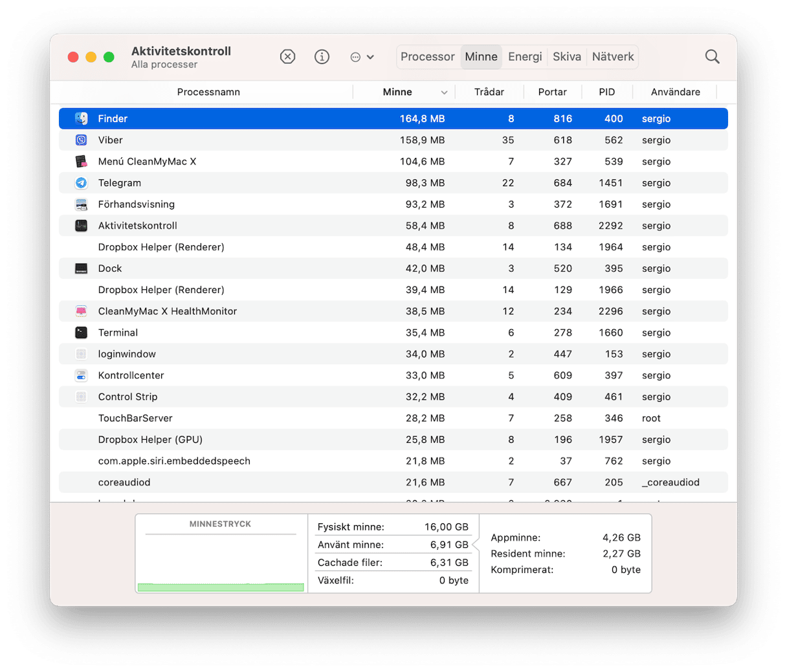The height and width of the screenshot is (672, 787).
Task: Sort by Trådar column header
Action: coord(489,92)
